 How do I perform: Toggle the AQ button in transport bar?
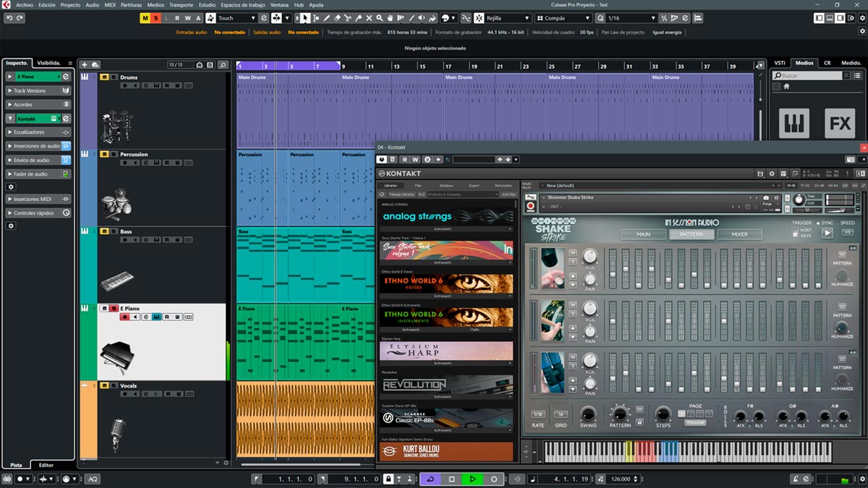pyautogui.click(x=93, y=479)
